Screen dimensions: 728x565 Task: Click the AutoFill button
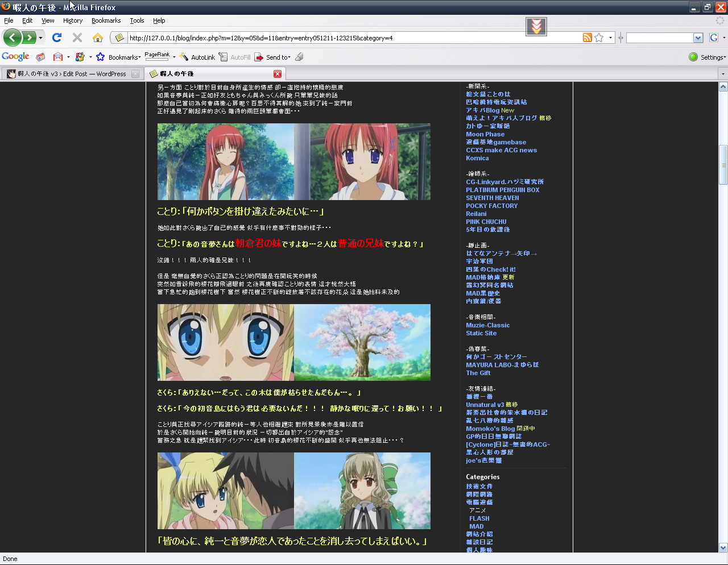(234, 57)
